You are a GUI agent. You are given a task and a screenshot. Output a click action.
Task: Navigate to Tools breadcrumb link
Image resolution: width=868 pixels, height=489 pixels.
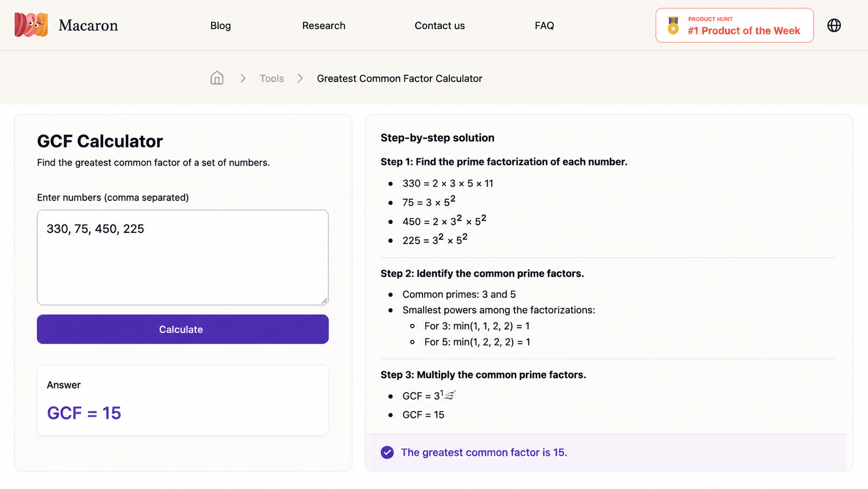[272, 78]
